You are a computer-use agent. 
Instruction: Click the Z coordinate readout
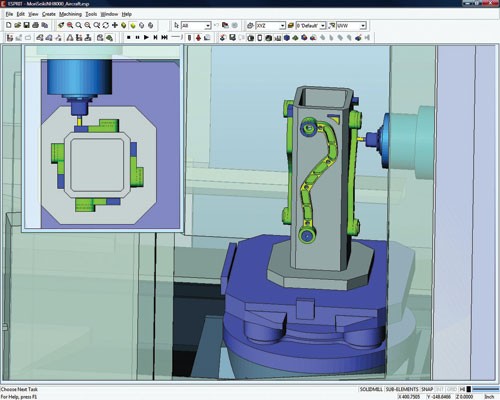coord(465,397)
